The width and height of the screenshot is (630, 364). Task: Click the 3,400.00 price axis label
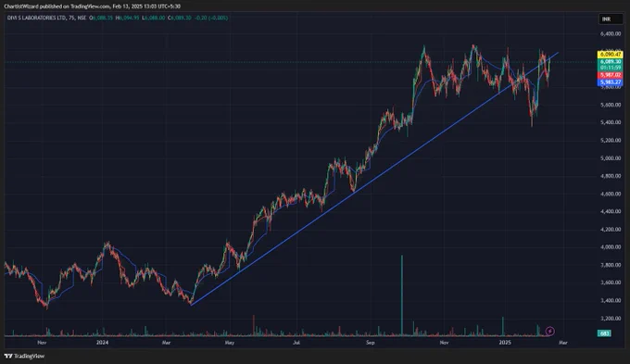pos(611,300)
